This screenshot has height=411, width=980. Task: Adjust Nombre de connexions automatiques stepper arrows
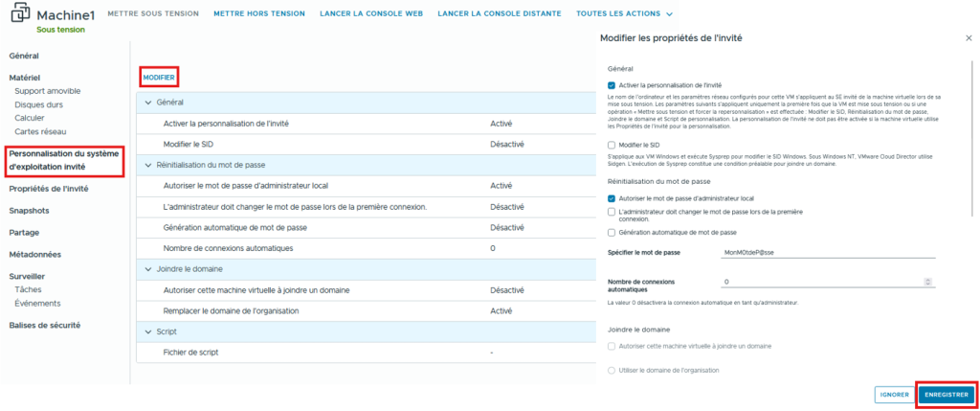click(927, 282)
